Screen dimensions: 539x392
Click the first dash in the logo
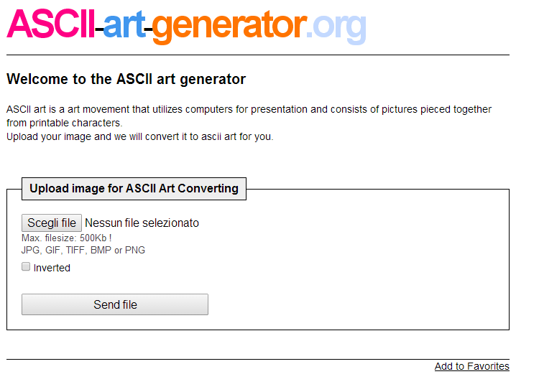(x=99, y=30)
